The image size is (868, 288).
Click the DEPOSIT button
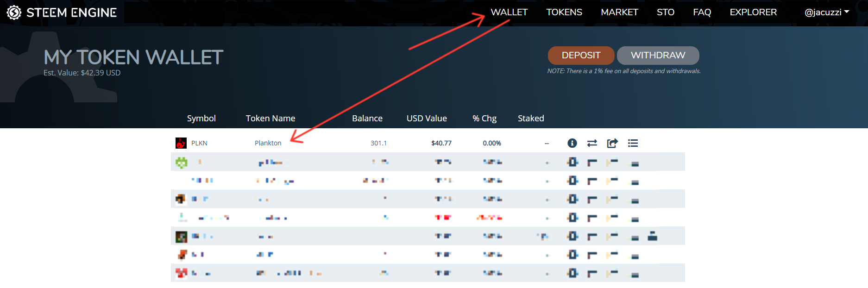pos(581,56)
